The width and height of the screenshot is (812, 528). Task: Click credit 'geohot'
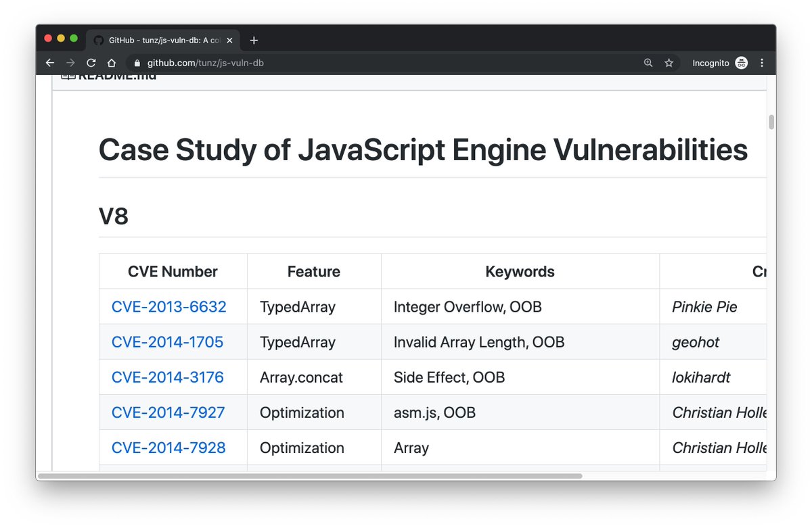[696, 342]
